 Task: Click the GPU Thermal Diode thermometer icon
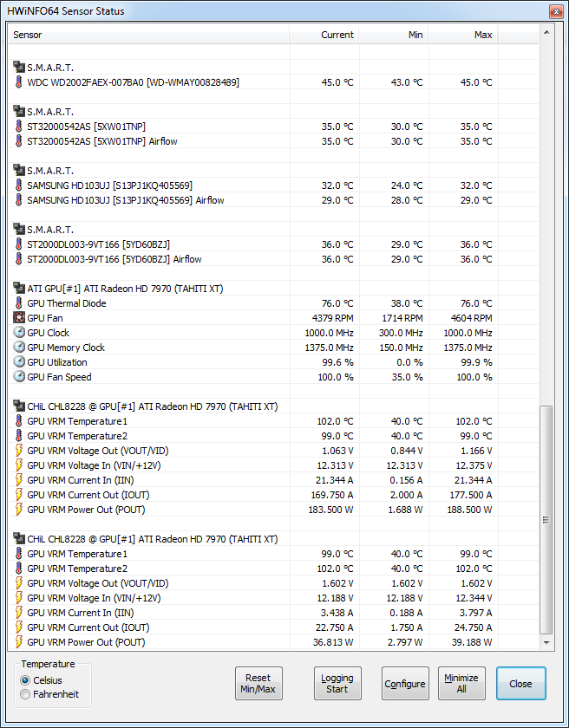tap(18, 303)
